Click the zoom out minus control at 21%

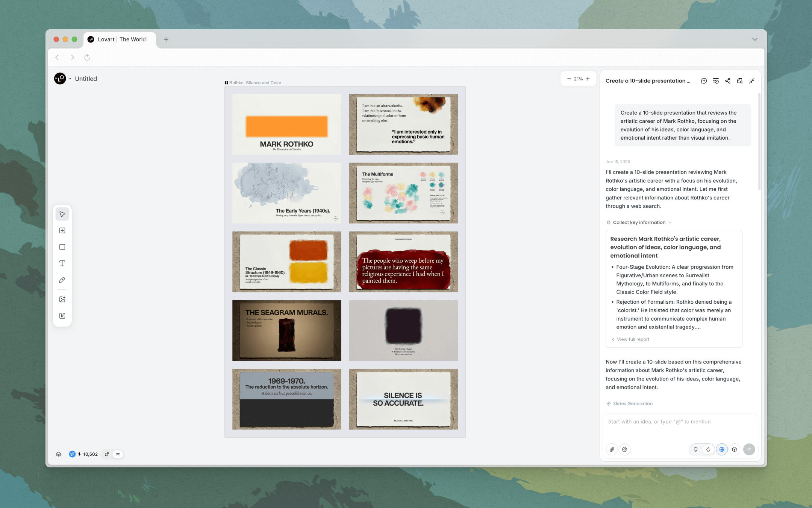[x=569, y=79]
